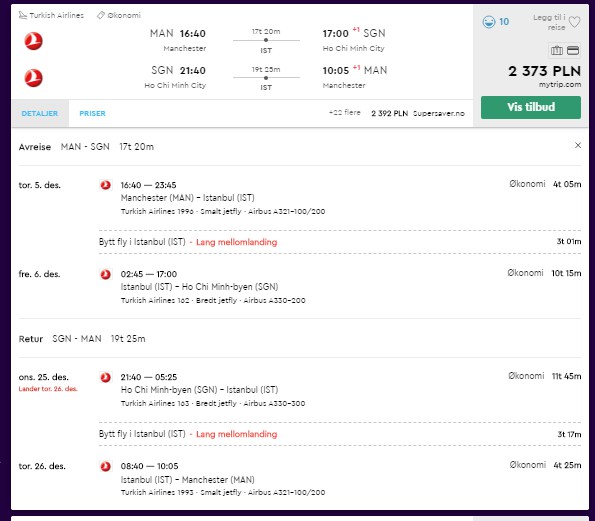The width and height of the screenshot is (595, 521).
Task: Click the 10:05 +1 MAN arrival summary
Action: click(x=355, y=70)
